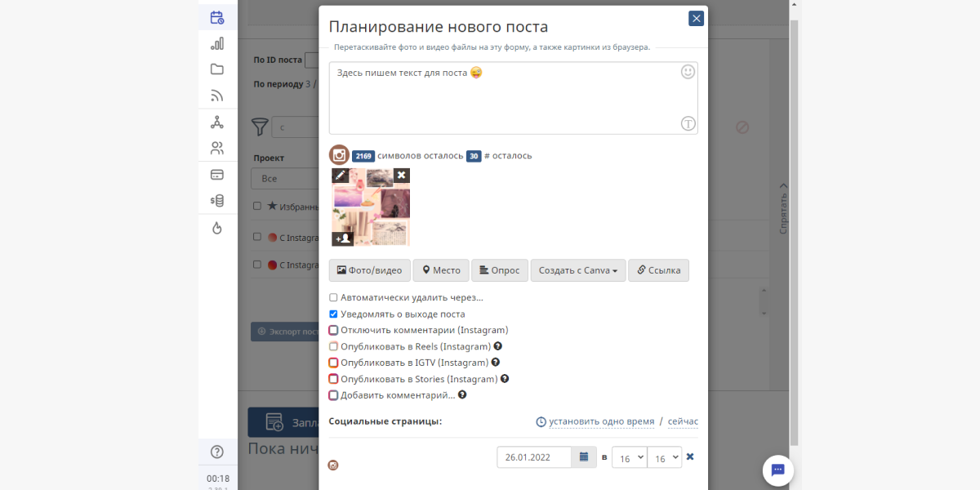
Task: Check 'Опубликовать в Stories (Instagram)'
Action: coord(333,380)
